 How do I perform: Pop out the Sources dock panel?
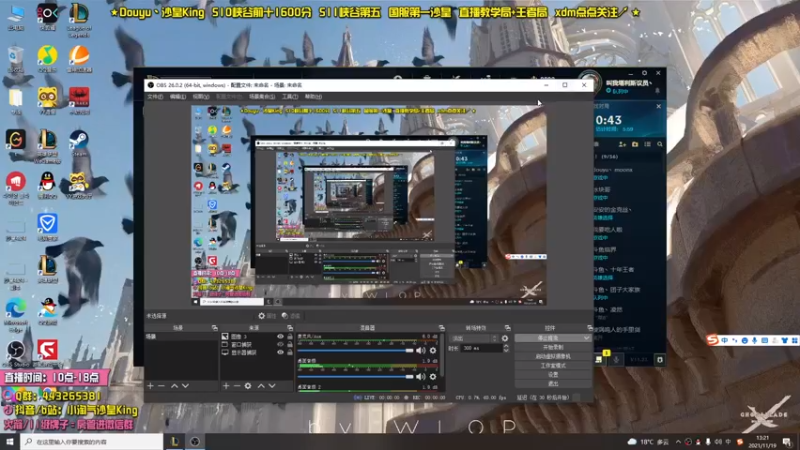(290, 328)
